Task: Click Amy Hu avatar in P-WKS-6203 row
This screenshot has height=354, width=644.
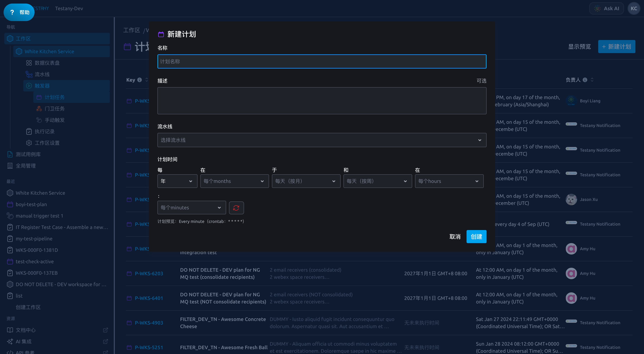Action: pyautogui.click(x=571, y=273)
